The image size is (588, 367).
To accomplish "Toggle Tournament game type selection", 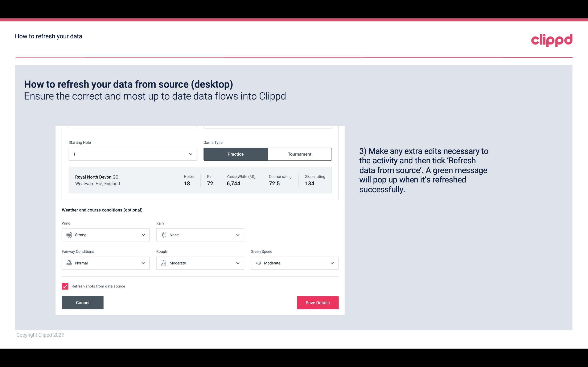I will 299,154.
